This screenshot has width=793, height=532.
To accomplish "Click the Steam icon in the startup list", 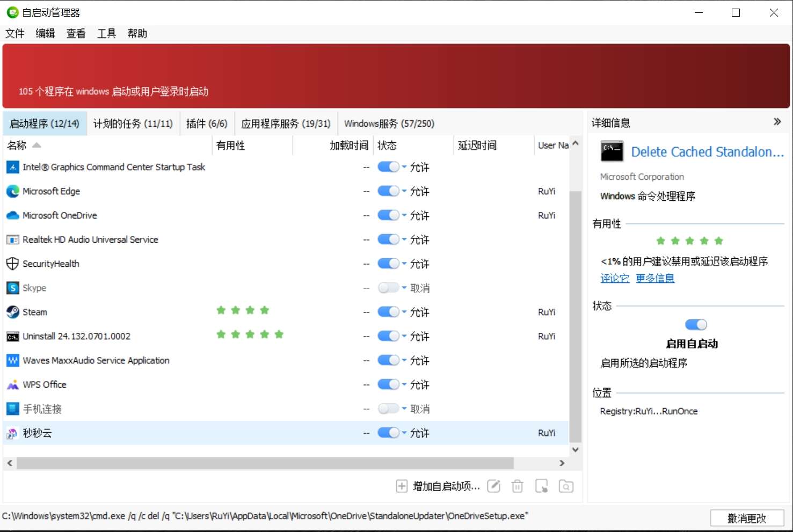I will 12,312.
